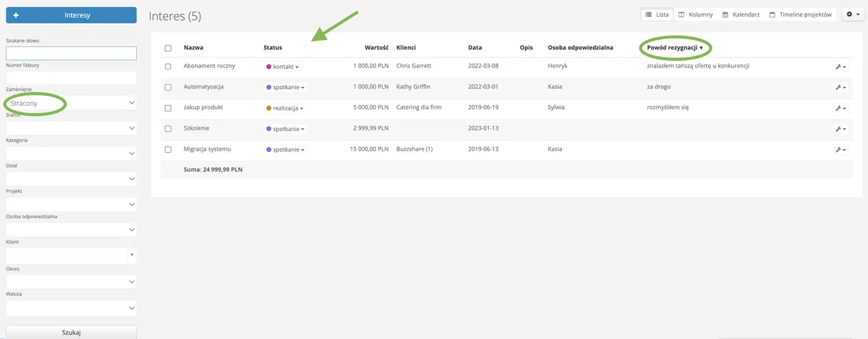This screenshot has height=339, width=868.
Task: Open the Klient filter dropdown
Action: click(x=71, y=255)
